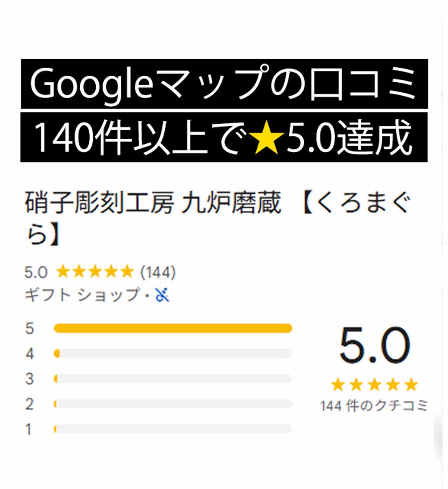Filter reviews by the 1-star bar
This screenshot has height=489, width=448.
[173, 428]
